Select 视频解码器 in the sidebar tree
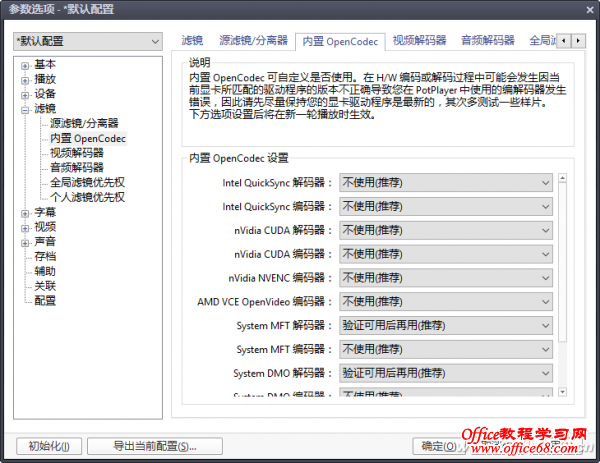600x463 pixels. point(76,153)
